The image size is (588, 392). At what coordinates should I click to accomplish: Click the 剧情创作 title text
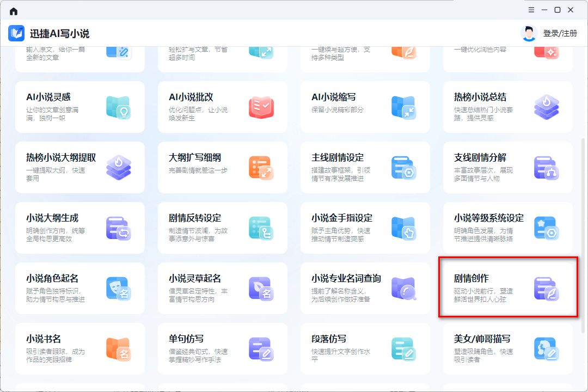point(471,278)
